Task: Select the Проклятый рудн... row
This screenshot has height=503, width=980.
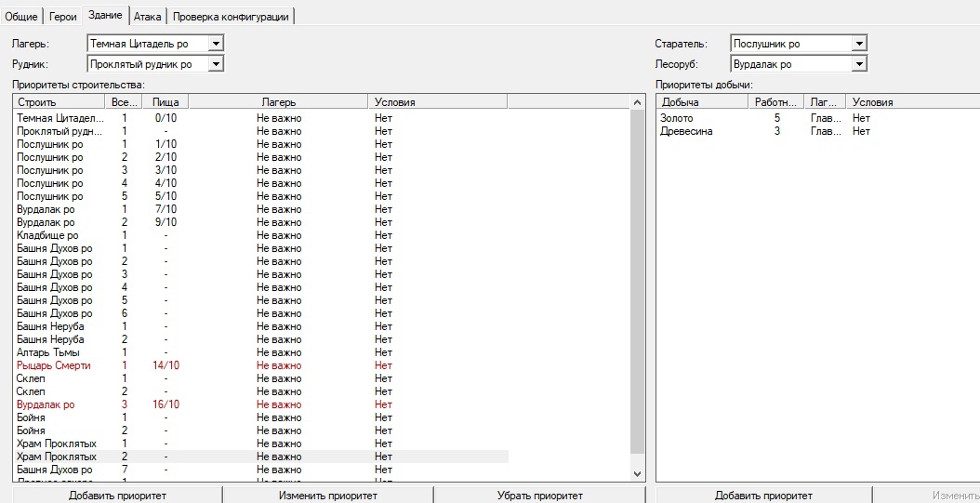Action: click(x=260, y=131)
